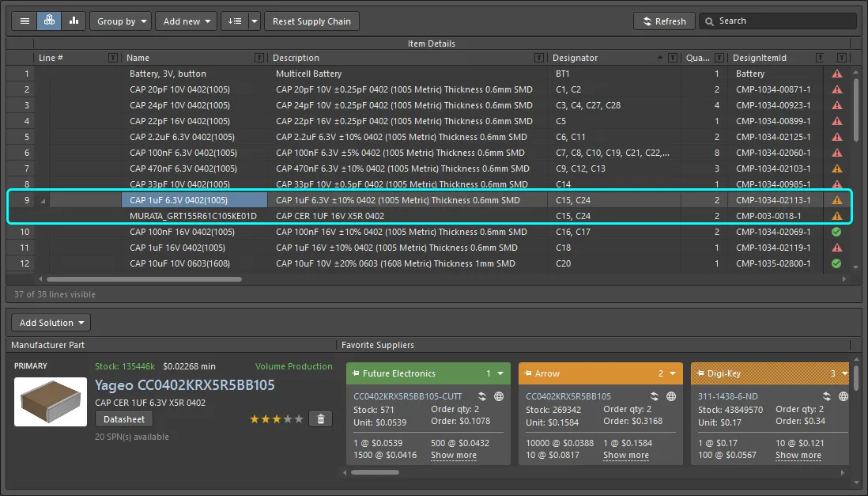Open Digi-Key part web page globe icon

pyautogui.click(x=843, y=396)
